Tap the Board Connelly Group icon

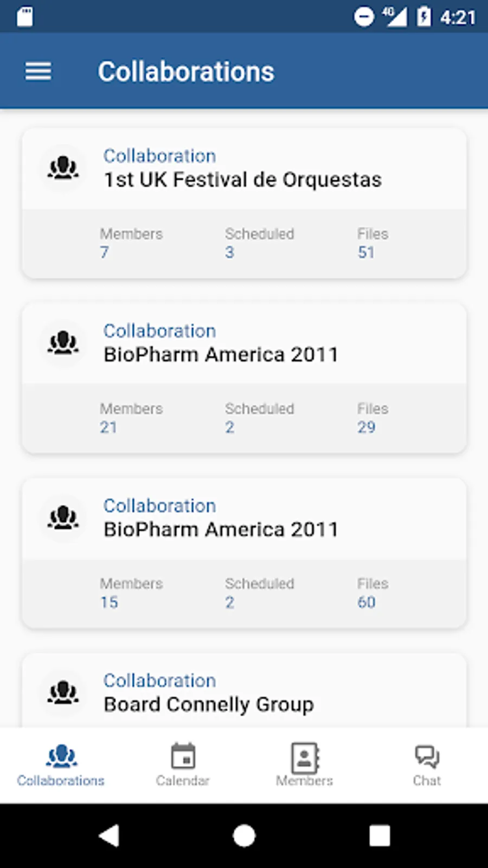click(63, 693)
